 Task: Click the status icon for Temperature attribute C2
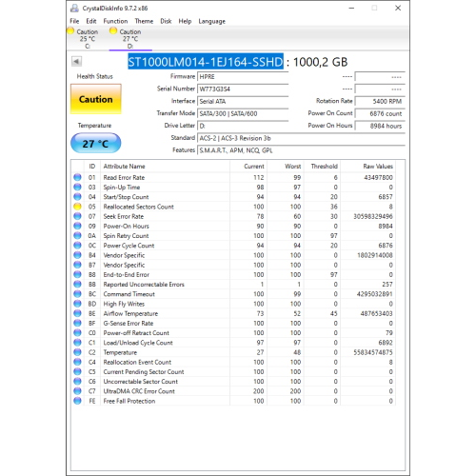[x=77, y=352]
